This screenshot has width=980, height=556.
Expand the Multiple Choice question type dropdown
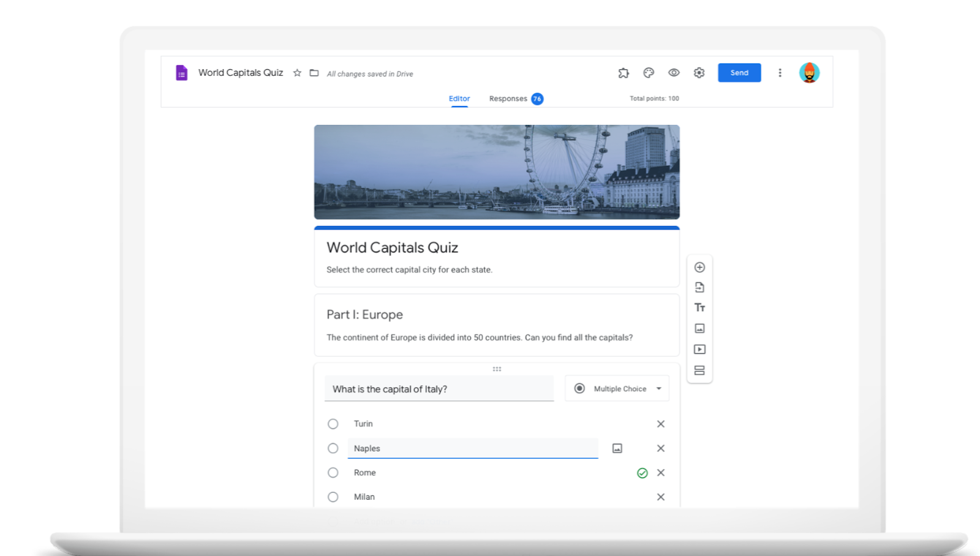[x=617, y=389]
